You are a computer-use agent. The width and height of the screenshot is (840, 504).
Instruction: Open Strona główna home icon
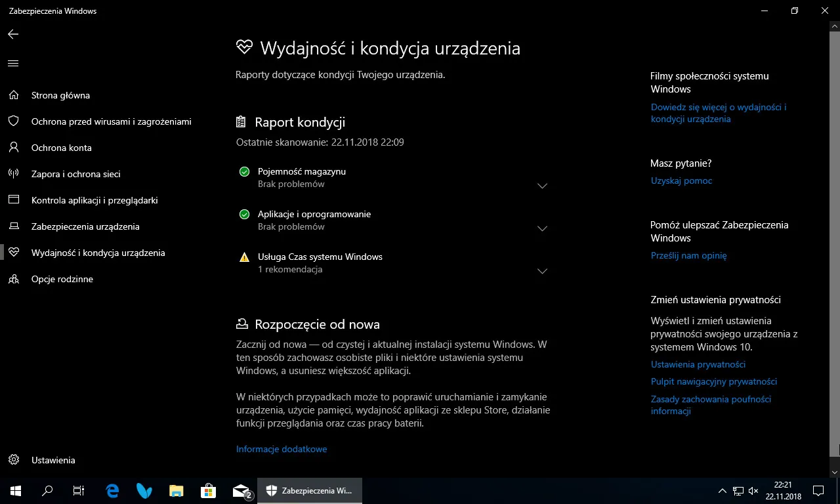13,95
